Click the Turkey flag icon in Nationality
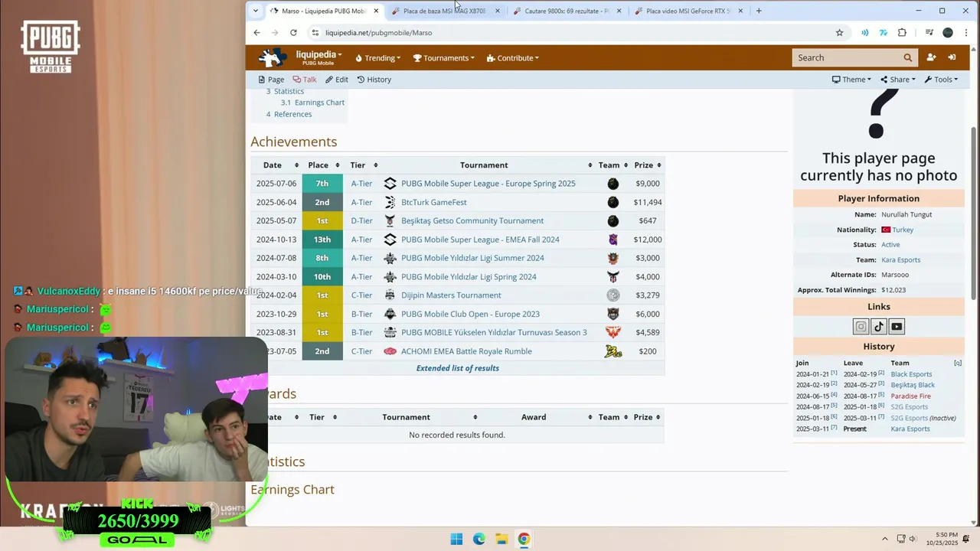Viewport: 980px width, 551px height. point(886,230)
